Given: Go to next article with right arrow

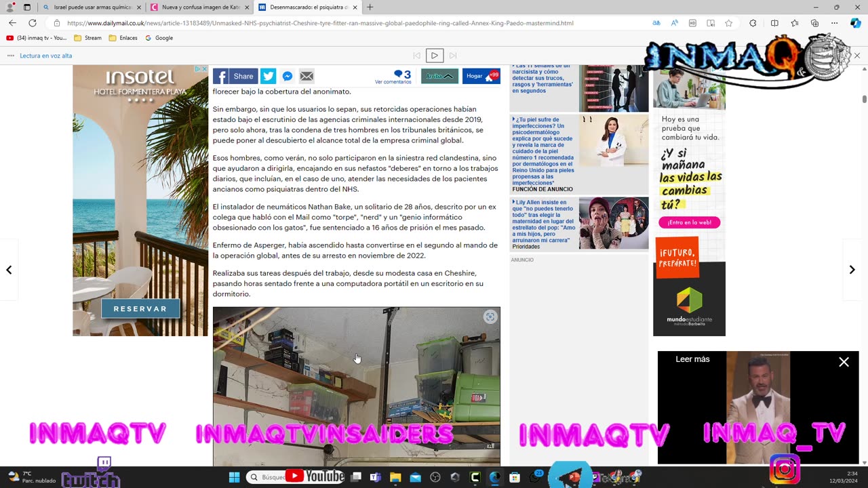Looking at the screenshot, I should 852,270.
